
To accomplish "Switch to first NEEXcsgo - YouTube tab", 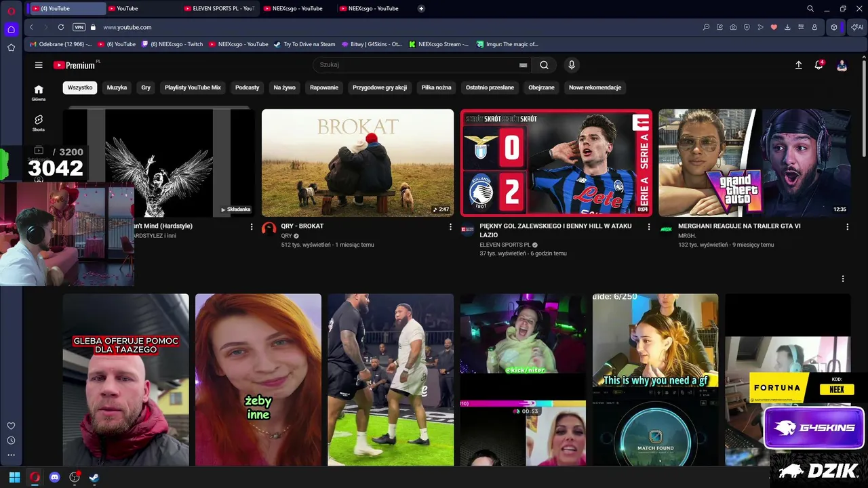I will point(297,9).
